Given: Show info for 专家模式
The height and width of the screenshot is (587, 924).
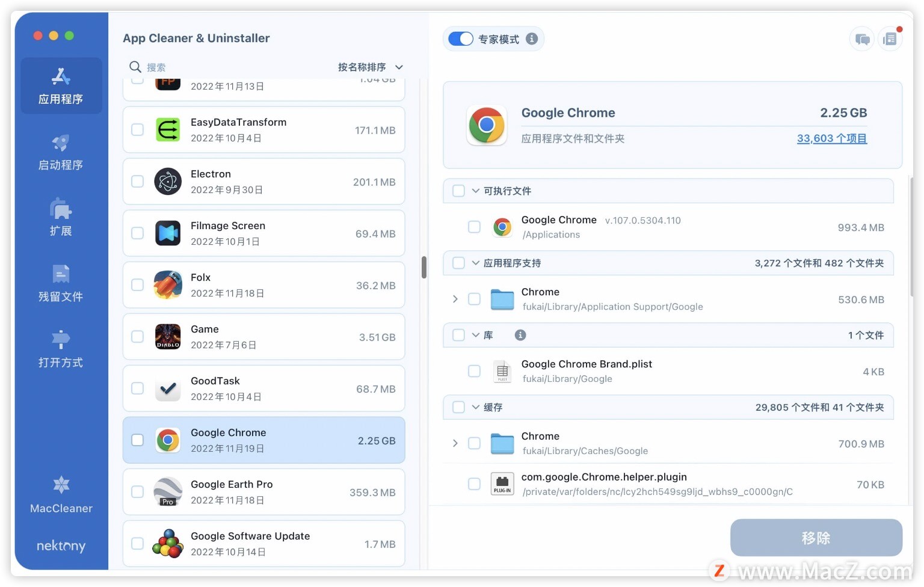Looking at the screenshot, I should click(x=532, y=38).
